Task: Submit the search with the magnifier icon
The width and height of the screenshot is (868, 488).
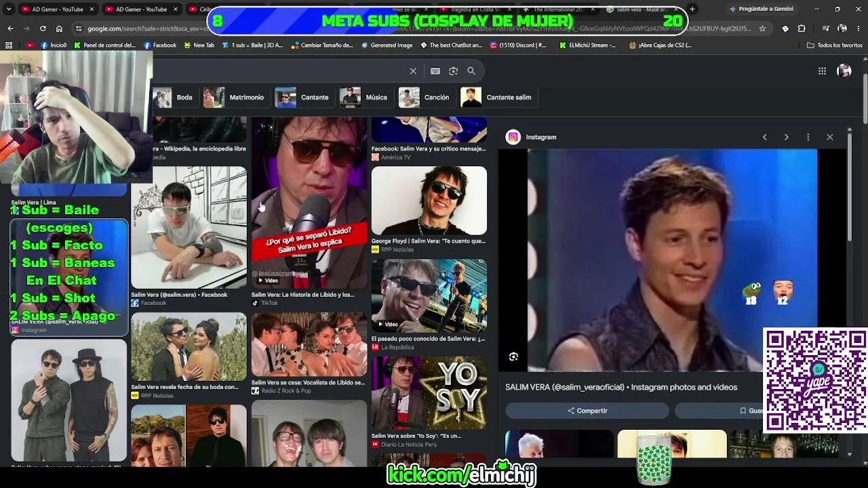Action: (471, 71)
